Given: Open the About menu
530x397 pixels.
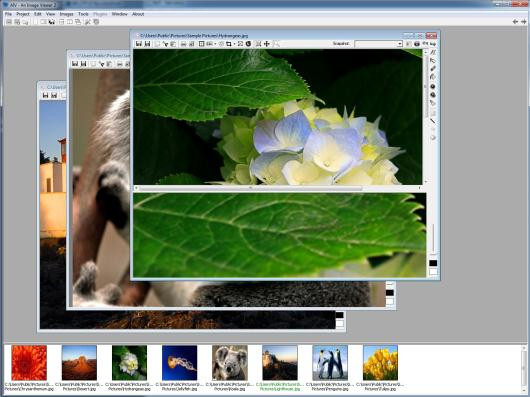Looking at the screenshot, I should point(138,14).
